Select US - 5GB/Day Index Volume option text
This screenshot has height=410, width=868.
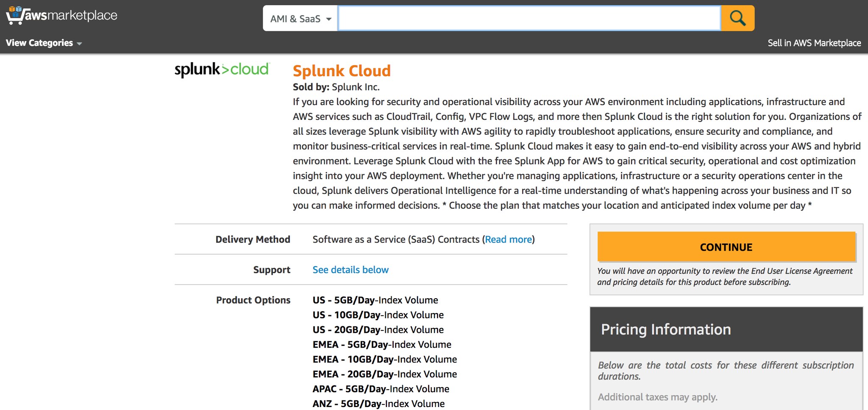coord(375,300)
